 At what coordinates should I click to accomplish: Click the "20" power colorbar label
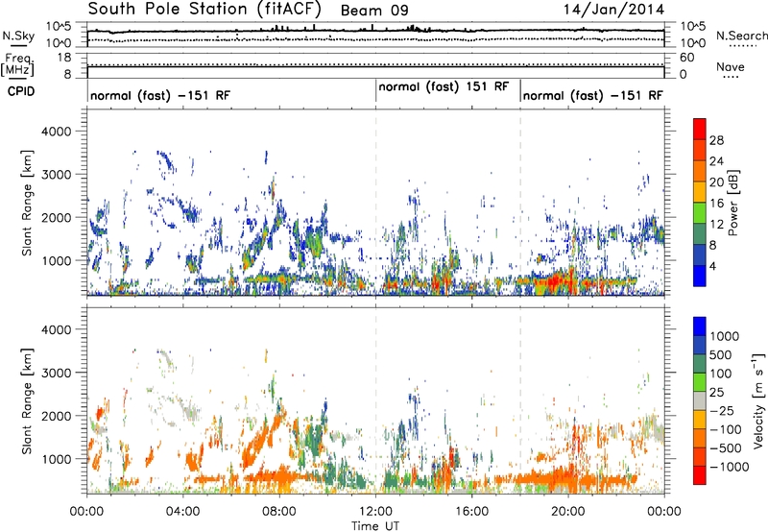point(716,182)
